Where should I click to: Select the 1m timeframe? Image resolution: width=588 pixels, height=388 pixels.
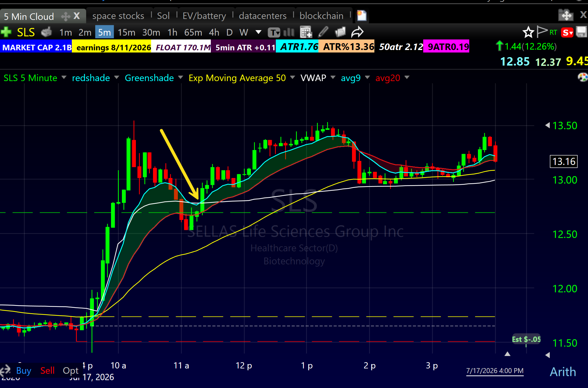pyautogui.click(x=66, y=32)
